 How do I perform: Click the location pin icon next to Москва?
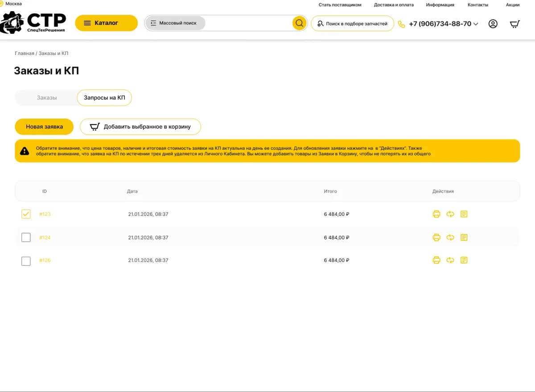[x=1, y=4]
